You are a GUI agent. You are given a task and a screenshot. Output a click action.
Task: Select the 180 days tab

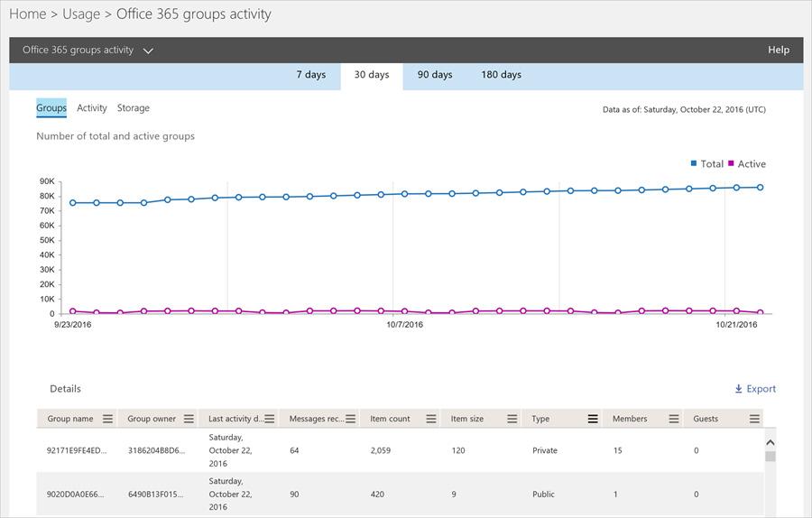[501, 75]
